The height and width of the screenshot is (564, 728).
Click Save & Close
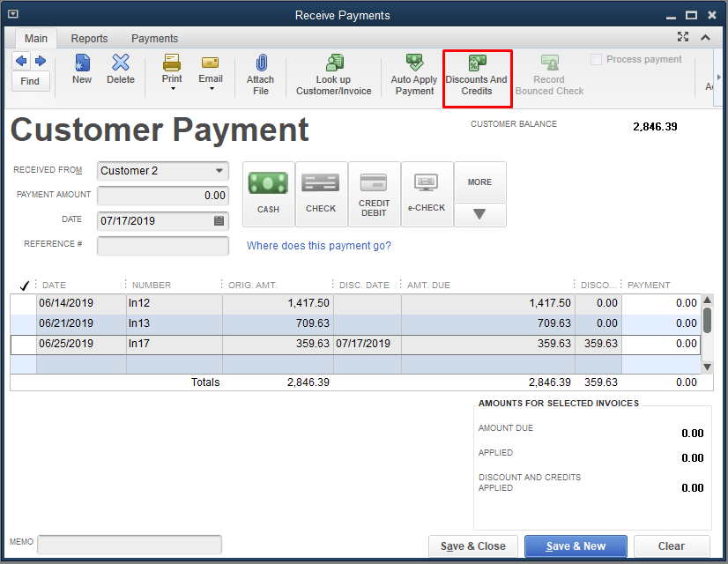point(473,546)
